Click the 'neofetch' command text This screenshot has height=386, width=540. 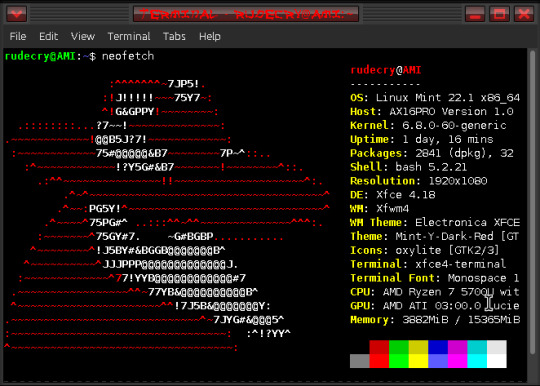(128, 56)
